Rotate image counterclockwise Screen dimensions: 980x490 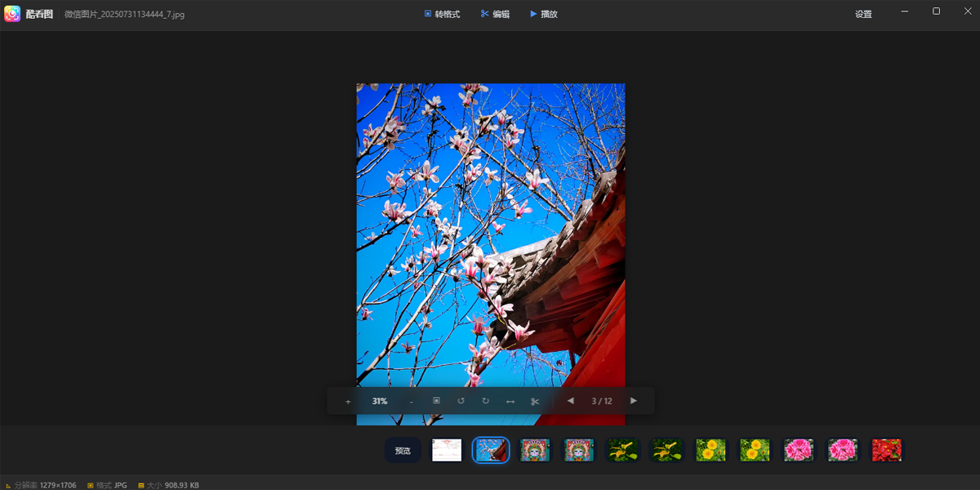(461, 401)
